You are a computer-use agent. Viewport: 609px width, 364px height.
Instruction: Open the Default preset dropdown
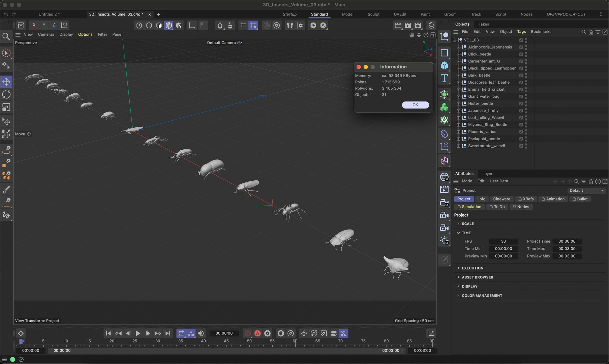point(587,191)
